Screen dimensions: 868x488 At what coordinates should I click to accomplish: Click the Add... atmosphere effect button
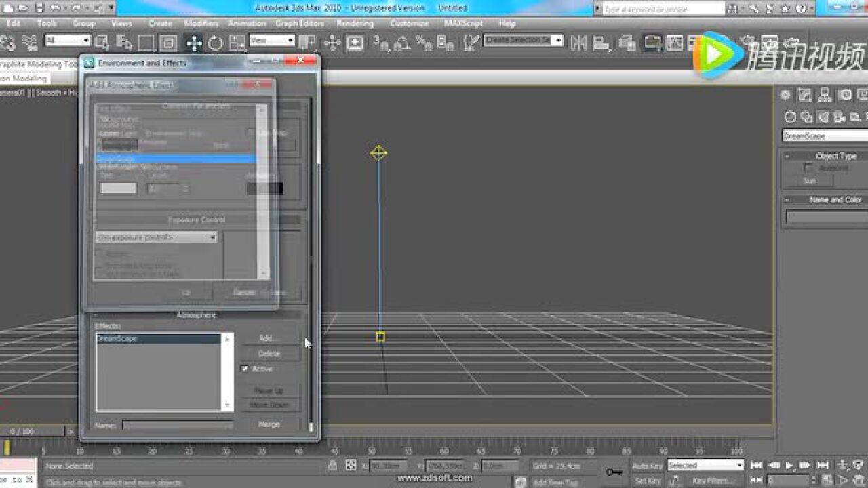(x=269, y=338)
